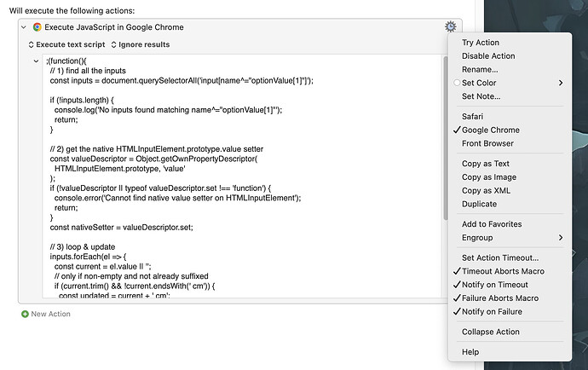Click inside the JavaScript text area
This screenshot has height=370, width=588.
tap(242, 176)
